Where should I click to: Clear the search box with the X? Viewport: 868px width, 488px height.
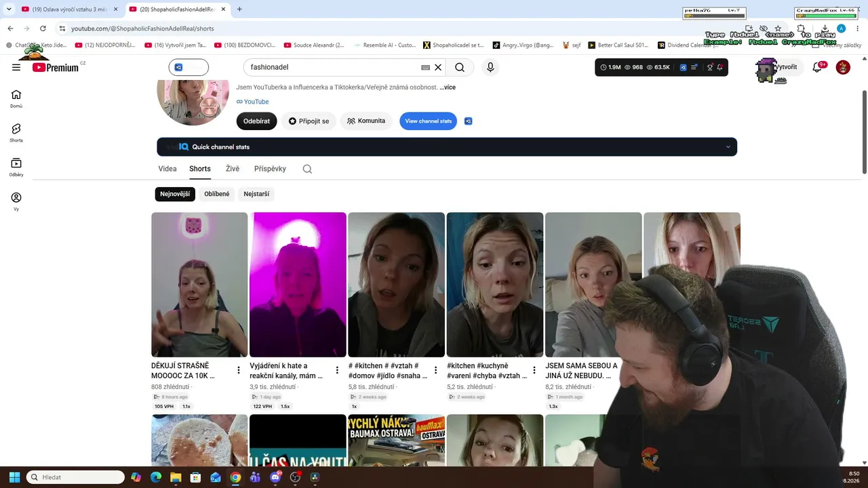point(438,67)
